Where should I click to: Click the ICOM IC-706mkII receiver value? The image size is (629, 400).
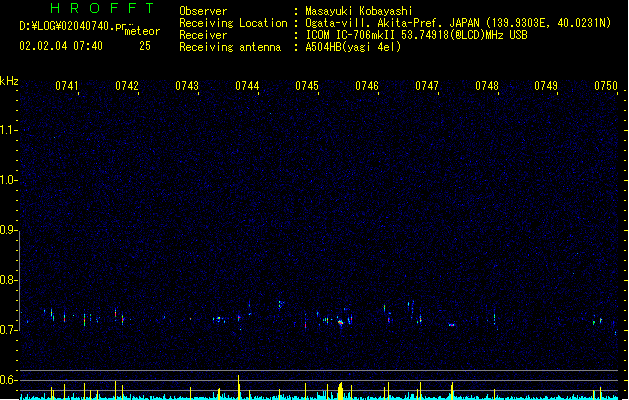click(x=416, y=35)
